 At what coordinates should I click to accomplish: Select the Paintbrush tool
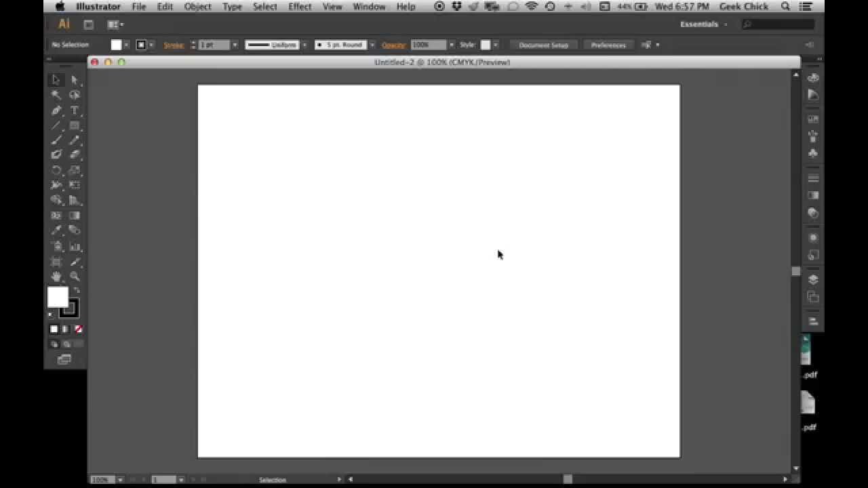tap(56, 140)
